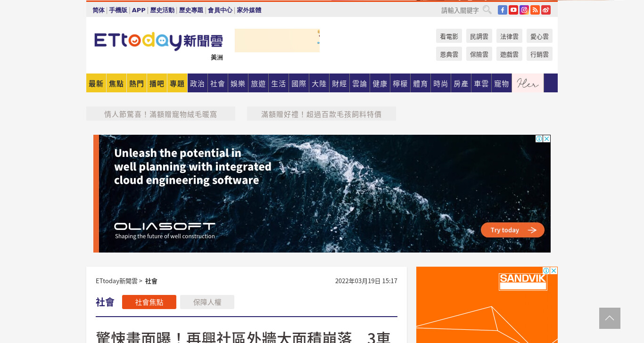Open 社會 section in nav bar
The image size is (644, 343).
[218, 83]
